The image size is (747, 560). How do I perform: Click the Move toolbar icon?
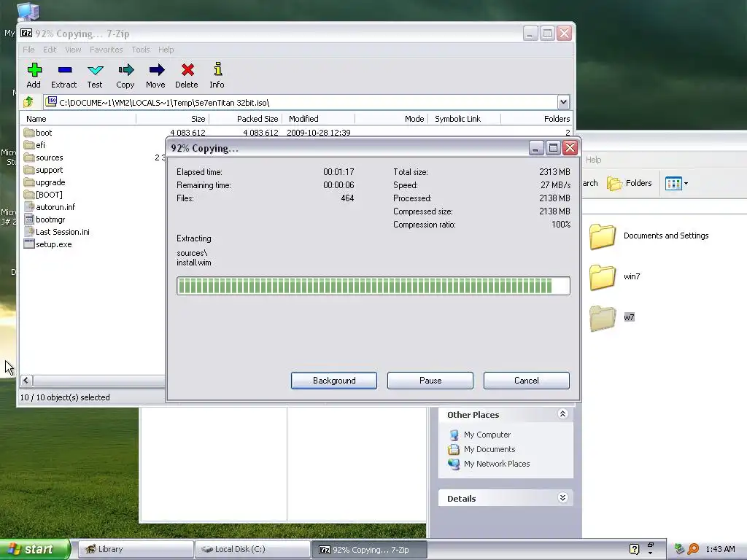[x=156, y=76]
